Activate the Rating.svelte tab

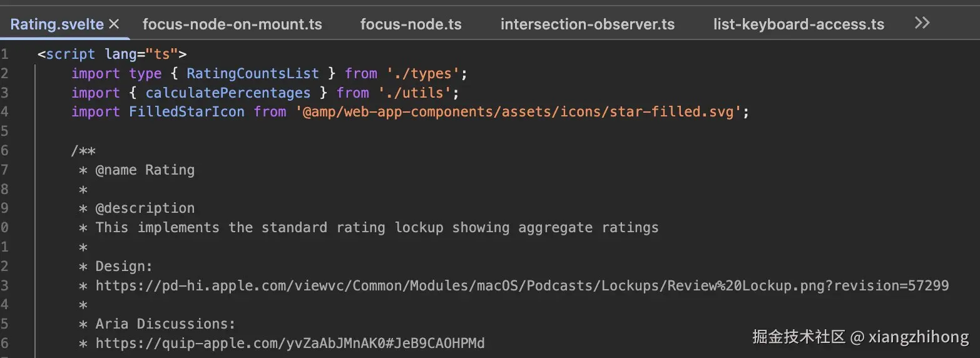(56, 24)
